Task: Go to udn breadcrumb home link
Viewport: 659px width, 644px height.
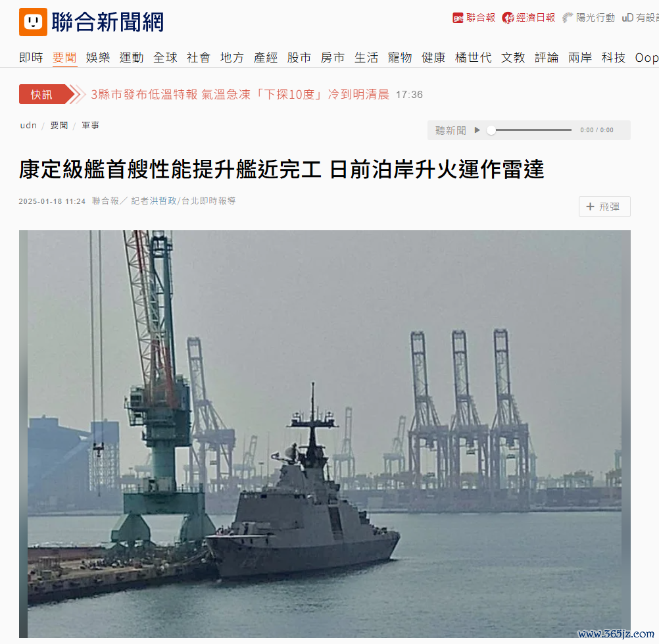Action: [x=28, y=125]
